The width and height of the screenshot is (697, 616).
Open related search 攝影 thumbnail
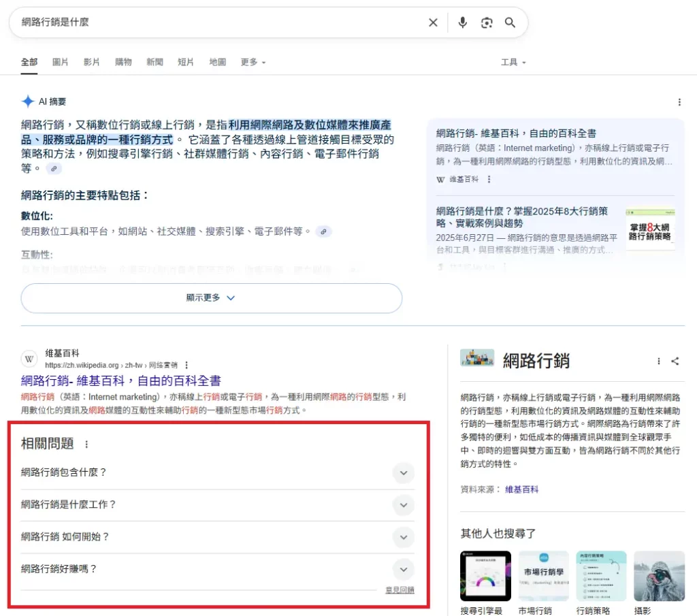point(659,576)
